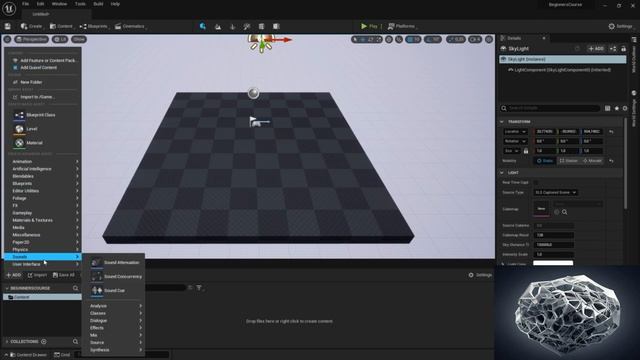Open the Content toolbar dropdown
Screen dimensions: 640x360
click(61, 26)
